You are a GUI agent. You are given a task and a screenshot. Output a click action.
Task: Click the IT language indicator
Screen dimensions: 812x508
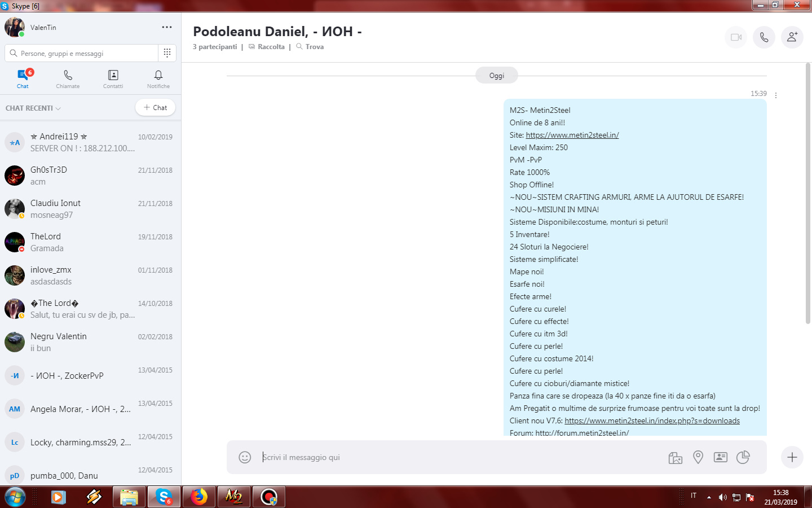coord(694,496)
